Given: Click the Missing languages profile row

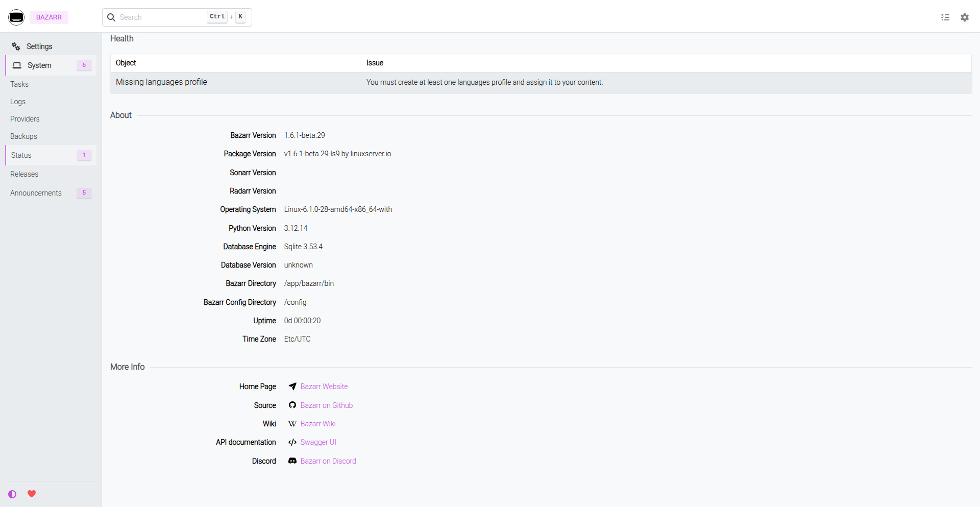Looking at the screenshot, I should coord(541,82).
